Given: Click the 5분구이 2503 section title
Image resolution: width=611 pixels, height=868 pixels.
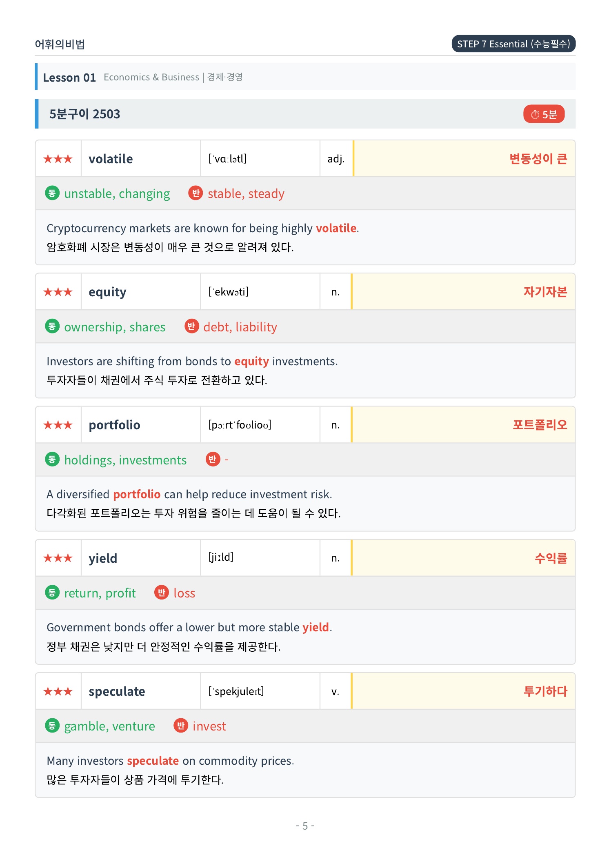Looking at the screenshot, I should (84, 114).
